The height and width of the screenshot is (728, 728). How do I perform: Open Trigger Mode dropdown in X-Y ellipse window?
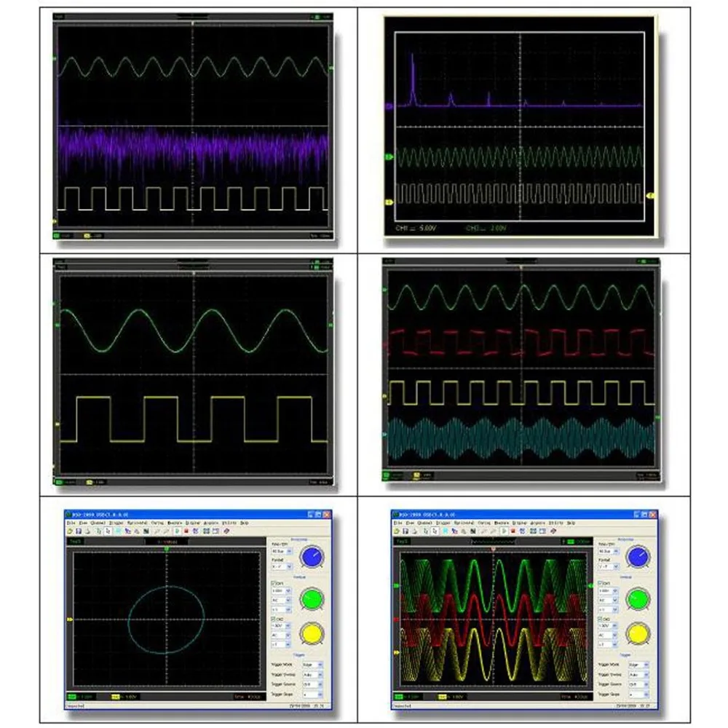(312, 665)
